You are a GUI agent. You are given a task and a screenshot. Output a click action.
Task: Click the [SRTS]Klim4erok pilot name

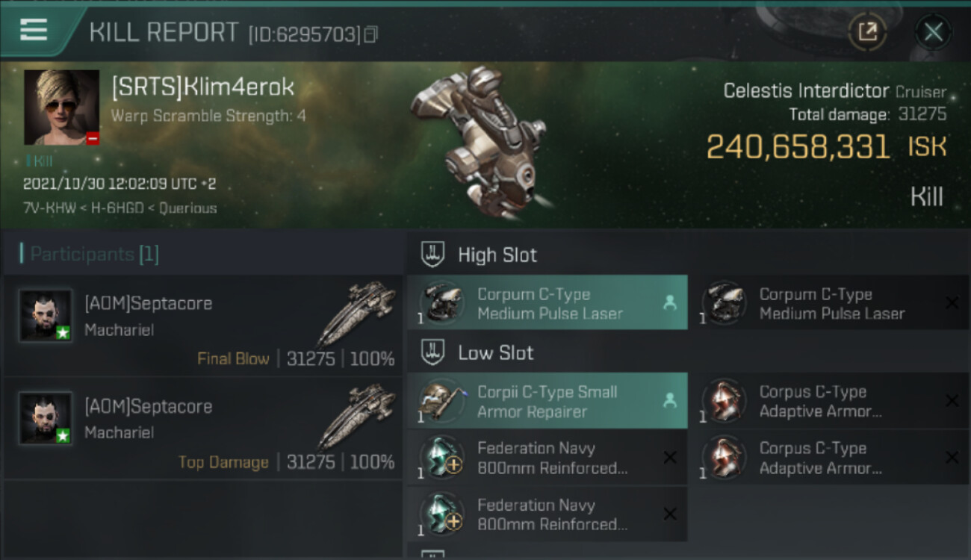pyautogui.click(x=202, y=87)
